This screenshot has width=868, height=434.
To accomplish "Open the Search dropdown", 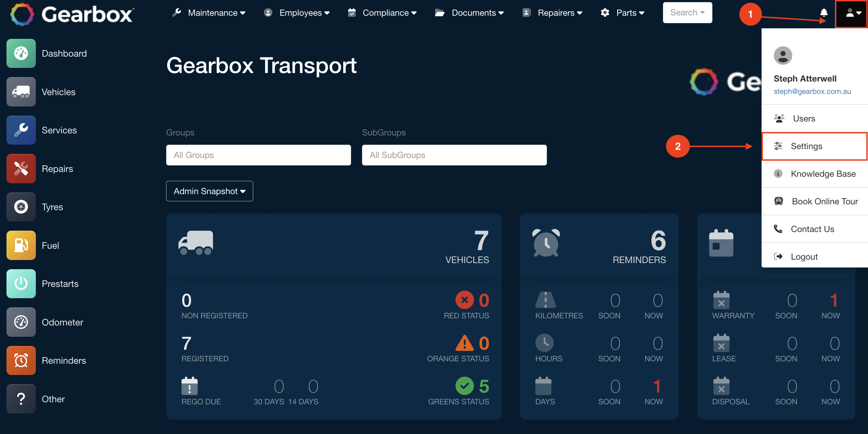I will coord(688,13).
